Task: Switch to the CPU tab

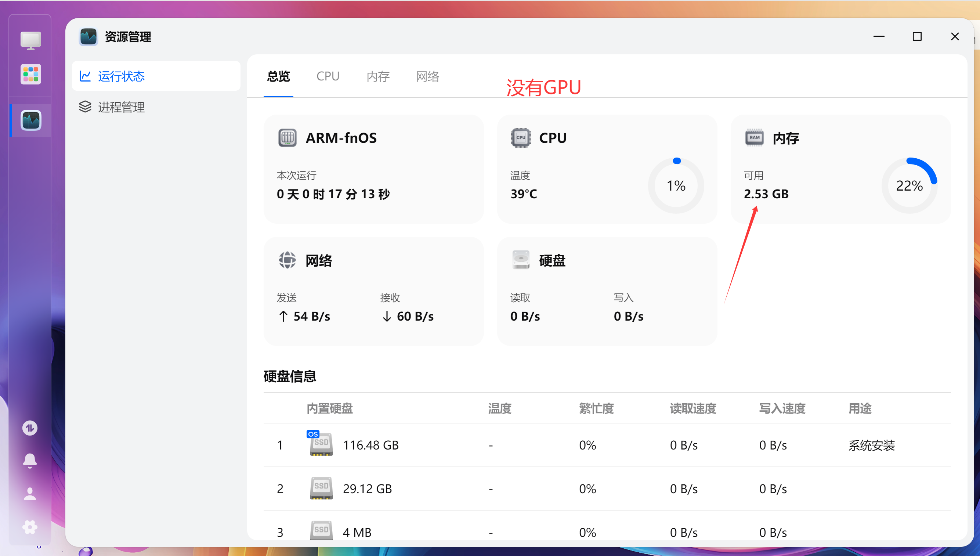Action: [x=328, y=76]
